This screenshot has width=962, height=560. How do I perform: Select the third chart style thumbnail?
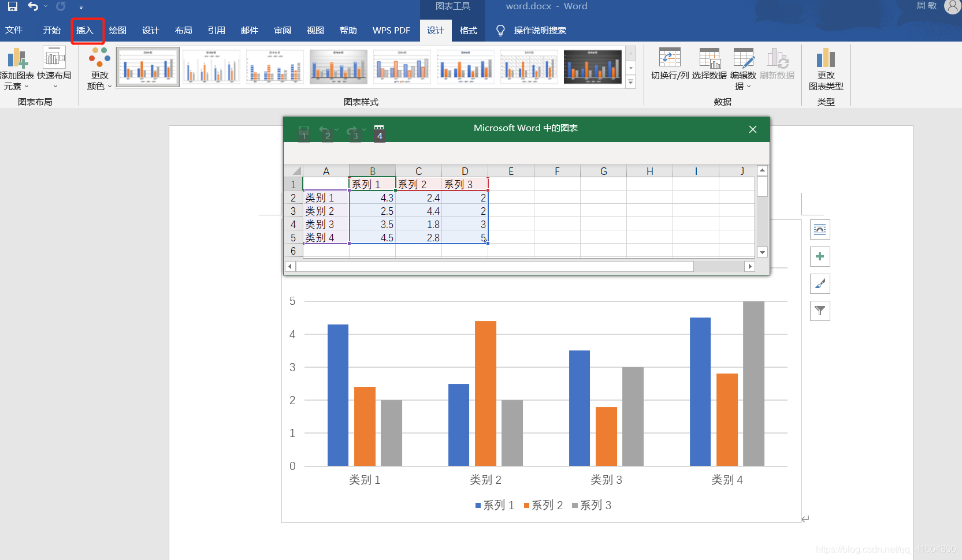click(x=275, y=67)
